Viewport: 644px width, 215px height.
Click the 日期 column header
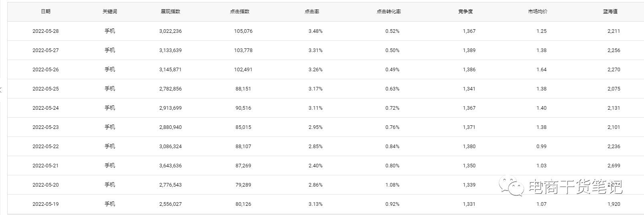(x=46, y=12)
